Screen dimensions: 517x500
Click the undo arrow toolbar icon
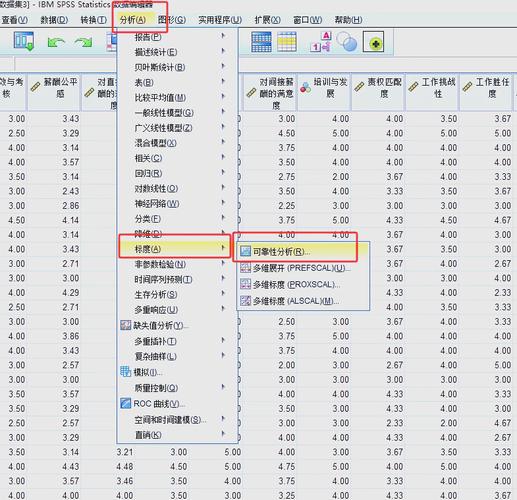56,43
